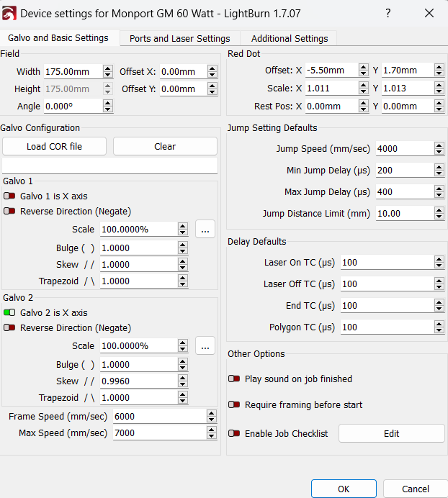Click the LightBurn app icon in title bar
The image size is (448, 498).
point(9,14)
